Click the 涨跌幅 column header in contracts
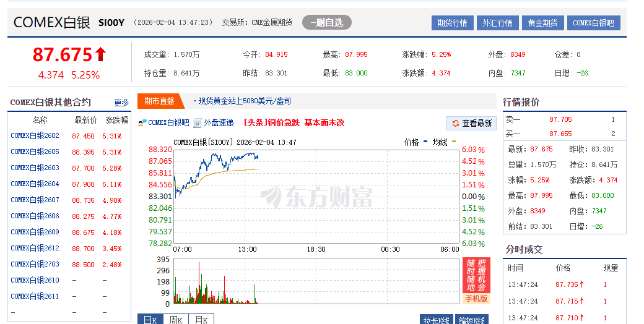 coord(116,120)
